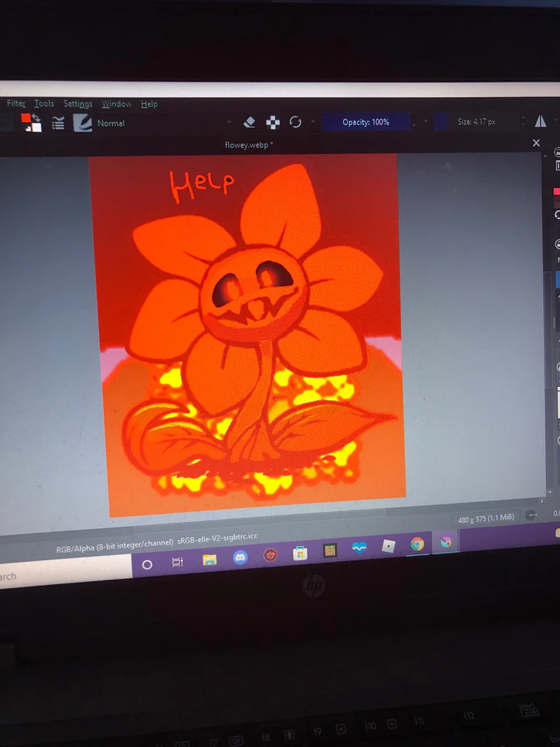Open Discord from the taskbar
The height and width of the screenshot is (747, 560).
click(240, 557)
